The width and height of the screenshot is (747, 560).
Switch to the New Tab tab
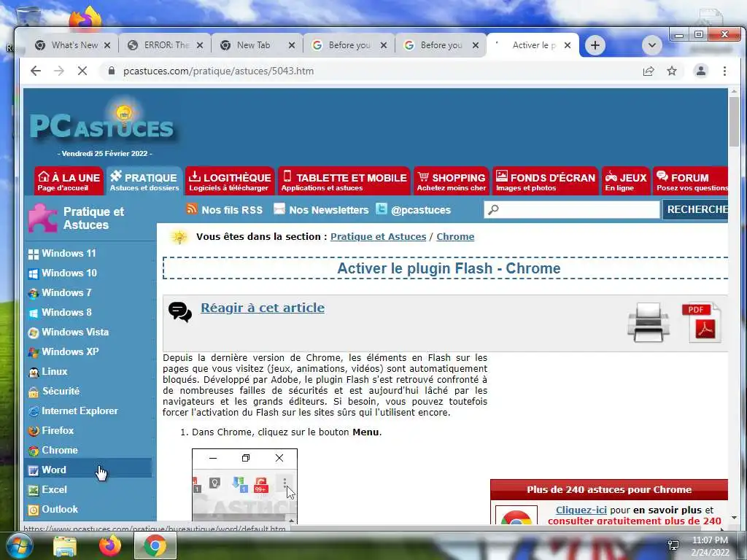tap(258, 45)
